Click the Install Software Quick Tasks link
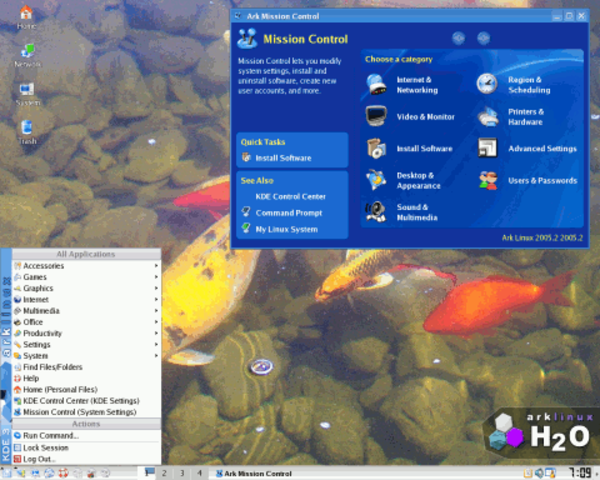 (283, 158)
